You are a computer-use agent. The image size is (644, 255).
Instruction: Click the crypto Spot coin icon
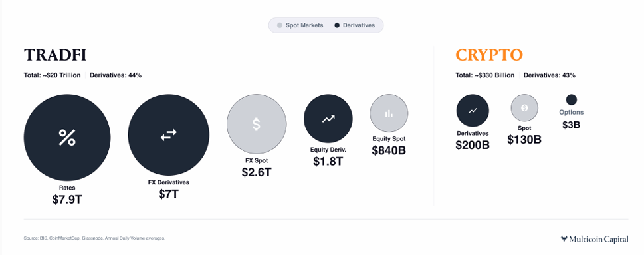[x=524, y=108]
